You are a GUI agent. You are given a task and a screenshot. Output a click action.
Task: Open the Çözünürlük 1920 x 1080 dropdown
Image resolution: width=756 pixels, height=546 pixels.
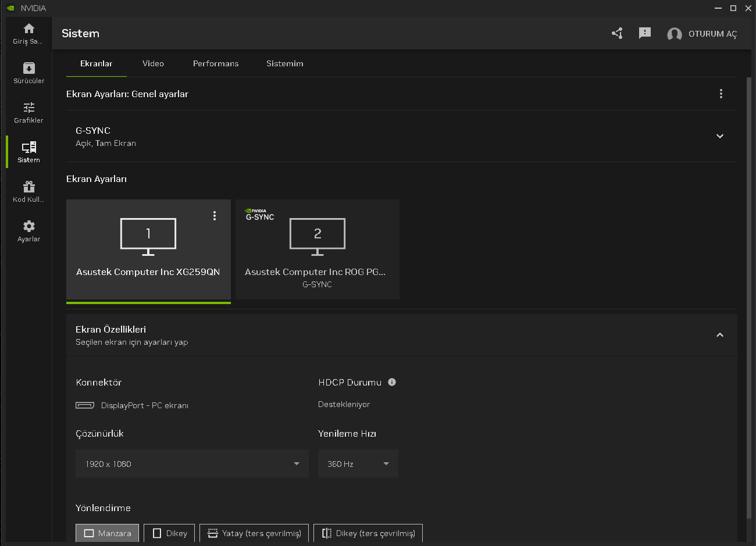192,463
